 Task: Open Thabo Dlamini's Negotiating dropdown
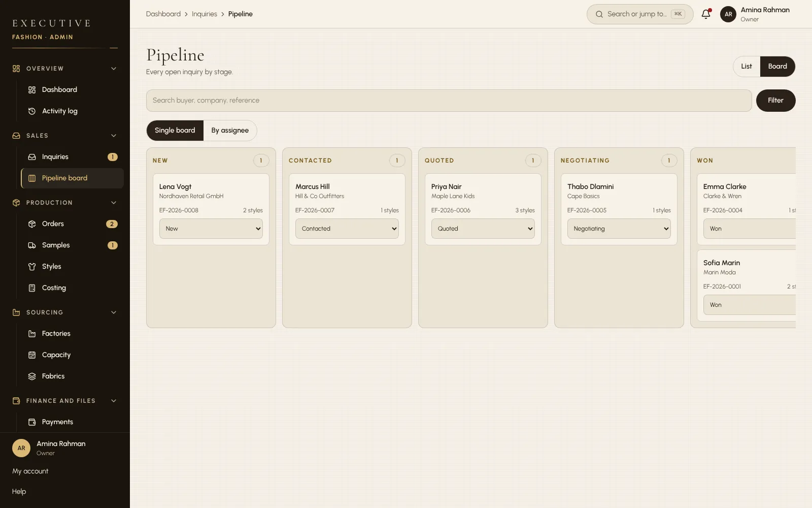[x=619, y=229]
